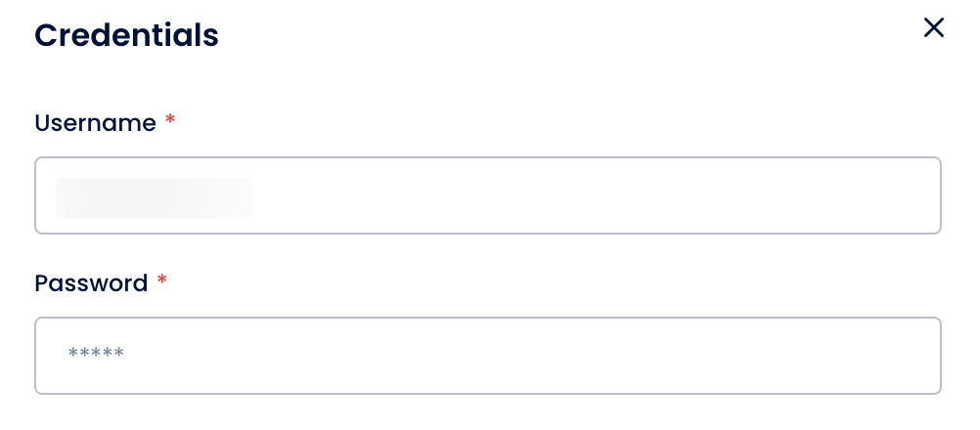Click the blurred value in the Username field
Image resolution: width=980 pixels, height=430 pixels.
(x=155, y=196)
